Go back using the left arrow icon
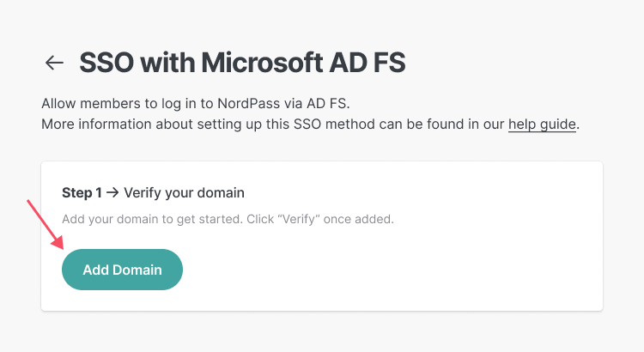 [54, 63]
